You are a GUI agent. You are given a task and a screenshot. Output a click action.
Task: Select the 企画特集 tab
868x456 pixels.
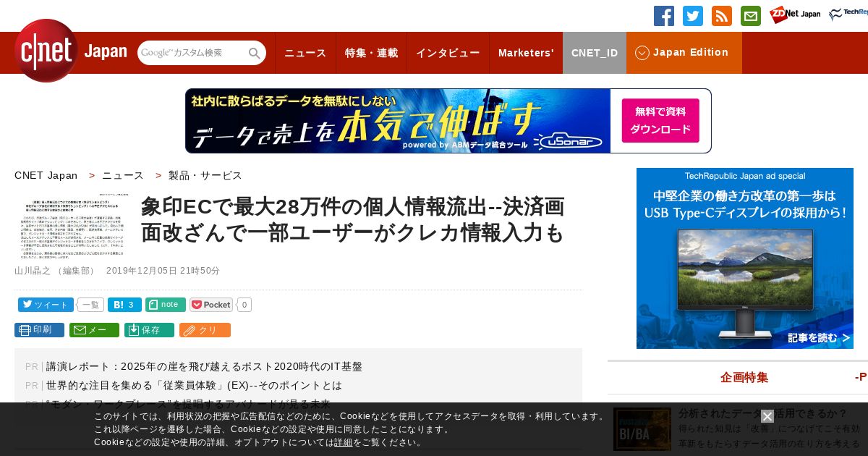click(744, 377)
